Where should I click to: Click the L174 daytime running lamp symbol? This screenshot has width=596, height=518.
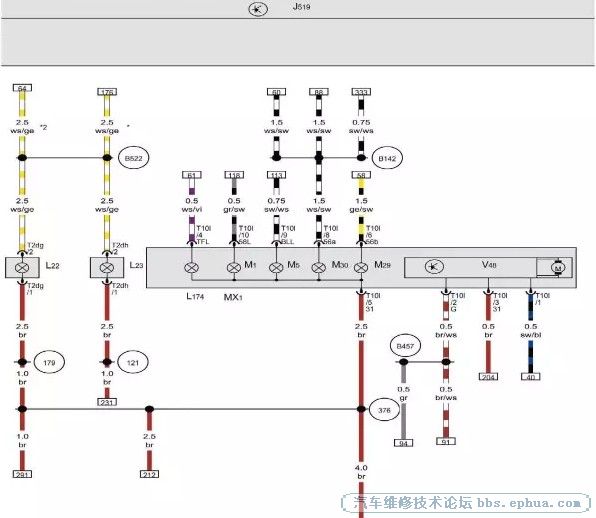point(192,268)
